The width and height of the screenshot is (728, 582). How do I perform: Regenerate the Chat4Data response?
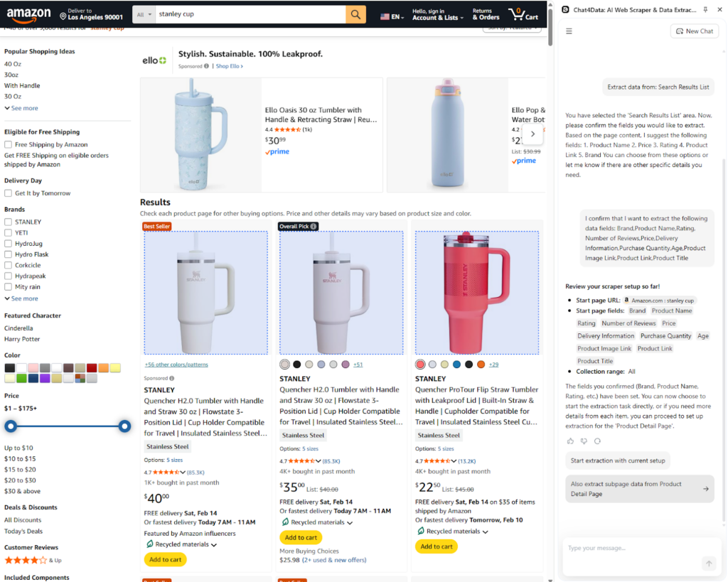coord(596,441)
